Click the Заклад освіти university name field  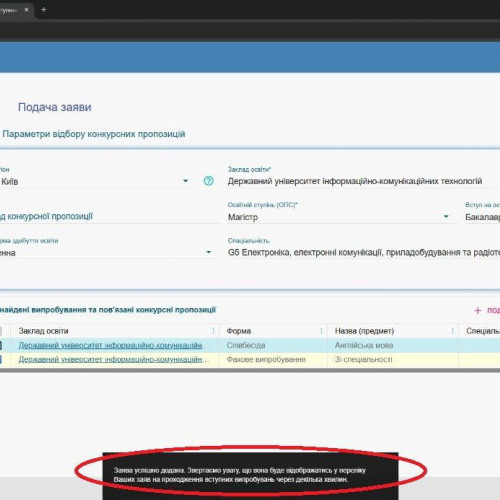click(364, 181)
